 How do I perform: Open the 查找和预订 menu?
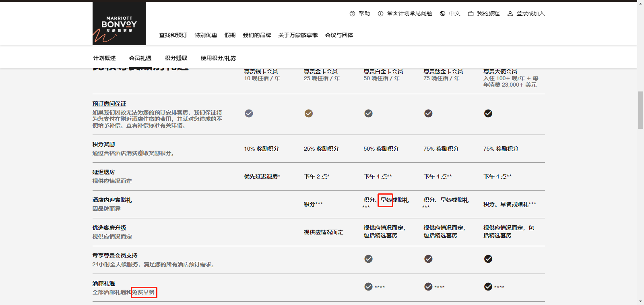pos(173,35)
